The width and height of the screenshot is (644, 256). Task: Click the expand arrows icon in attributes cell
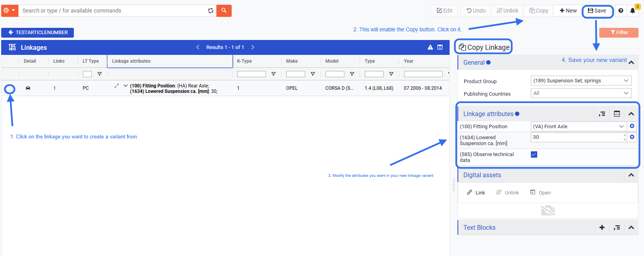pyautogui.click(x=117, y=85)
